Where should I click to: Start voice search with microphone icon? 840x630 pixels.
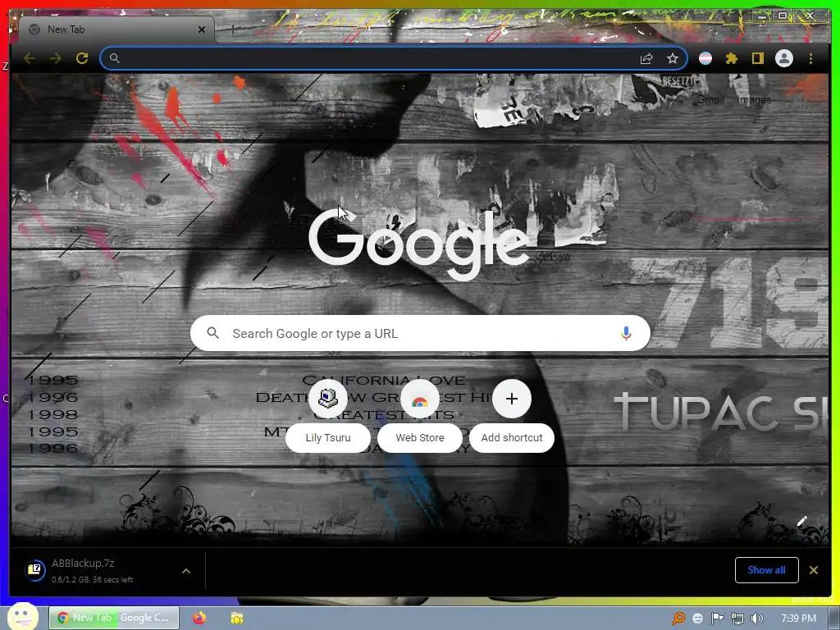[626, 333]
